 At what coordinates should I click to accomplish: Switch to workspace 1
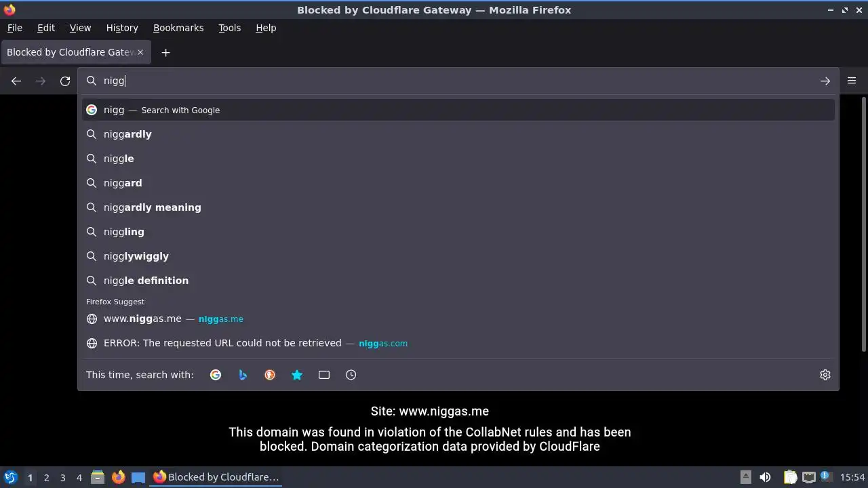click(x=30, y=477)
